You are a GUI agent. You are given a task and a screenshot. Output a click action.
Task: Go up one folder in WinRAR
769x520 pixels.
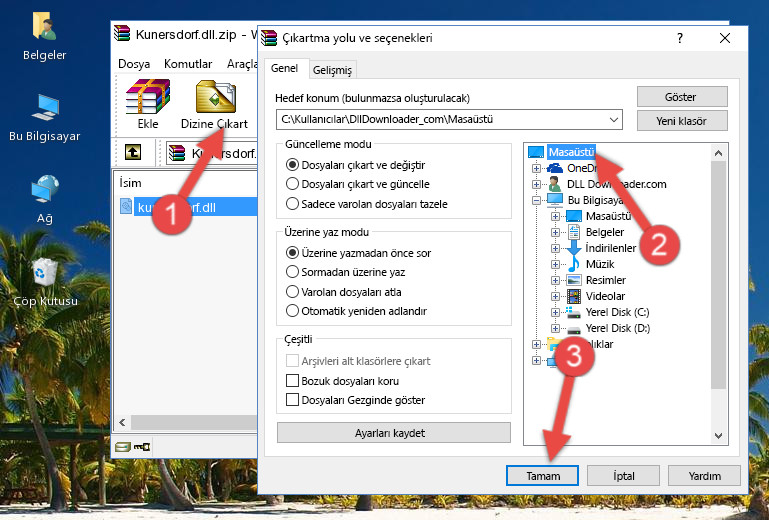pyautogui.click(x=133, y=153)
